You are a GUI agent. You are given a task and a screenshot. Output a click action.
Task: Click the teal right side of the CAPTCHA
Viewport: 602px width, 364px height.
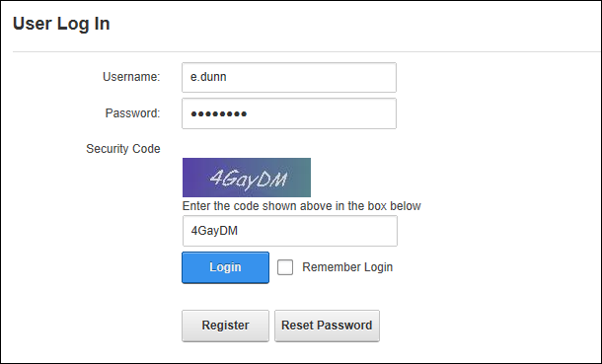pos(299,178)
